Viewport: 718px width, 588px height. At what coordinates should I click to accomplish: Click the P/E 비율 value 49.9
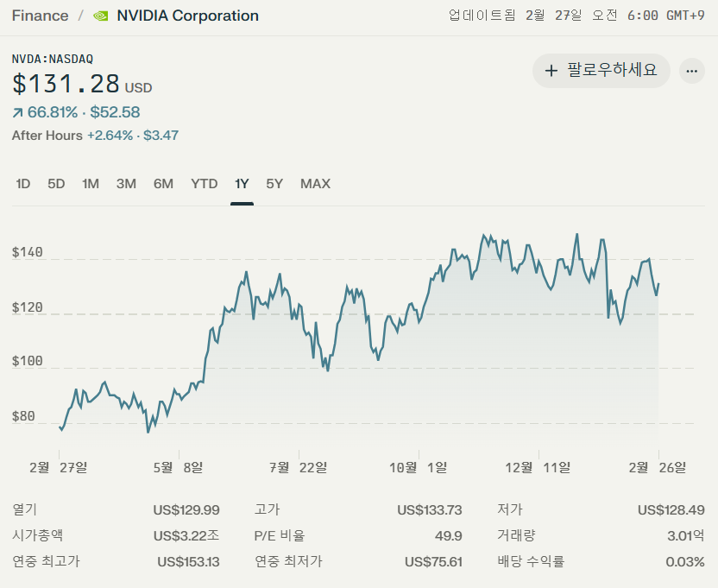coord(448,535)
